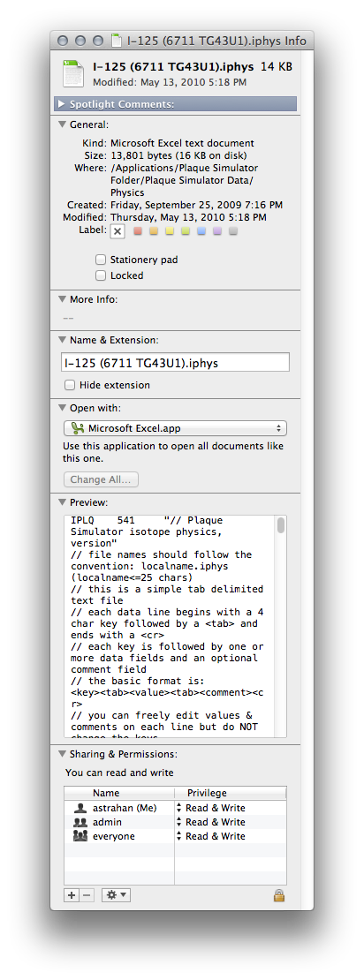Collapse the General section triangle
The width and height of the screenshot is (364, 980).
[x=62, y=124]
